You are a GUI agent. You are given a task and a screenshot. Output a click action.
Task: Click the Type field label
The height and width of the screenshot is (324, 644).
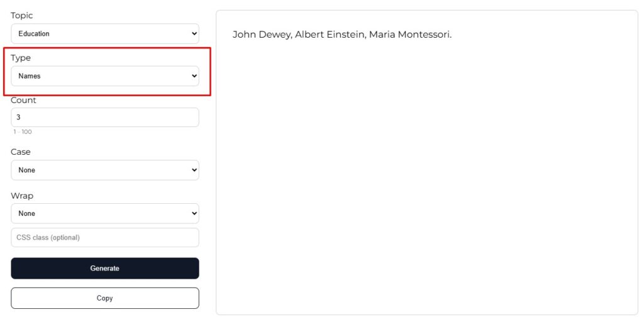tap(21, 58)
